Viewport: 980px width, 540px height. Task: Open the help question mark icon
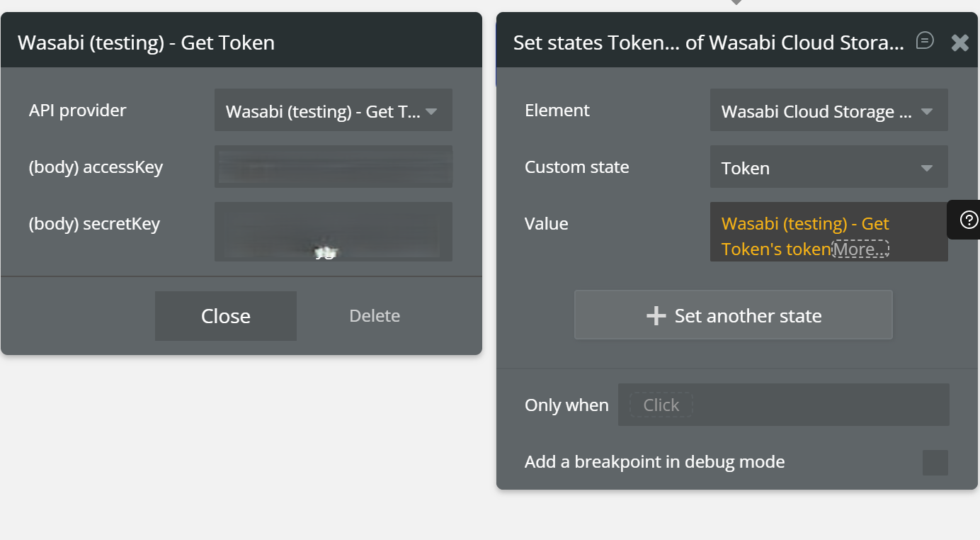[x=968, y=220]
